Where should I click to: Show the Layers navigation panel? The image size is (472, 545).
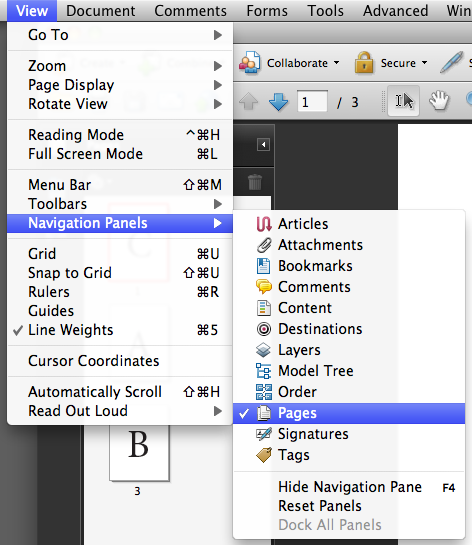click(x=349, y=350)
